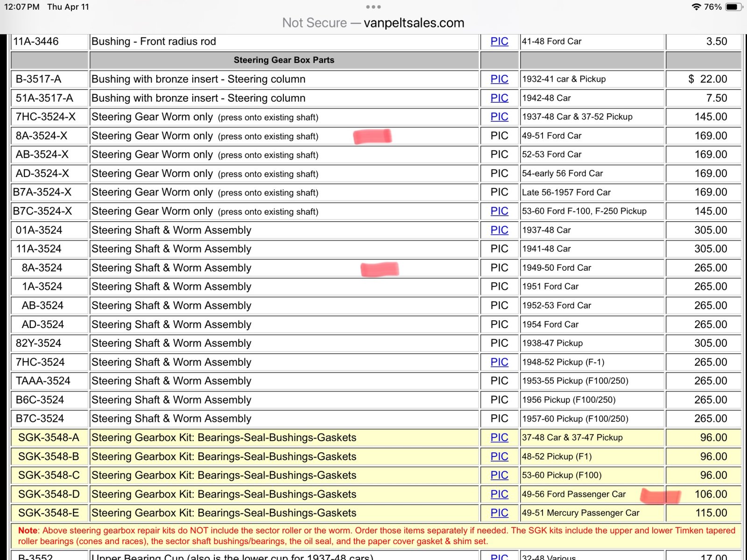Screen dimensions: 747x560
Task: Select part number 8A-3524-X
Action: [x=42, y=136]
